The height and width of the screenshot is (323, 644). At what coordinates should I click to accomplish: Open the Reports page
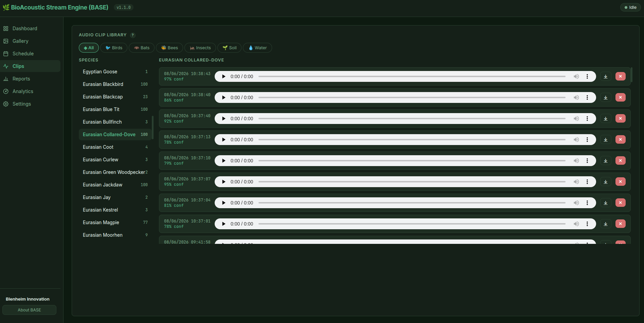coord(30,79)
